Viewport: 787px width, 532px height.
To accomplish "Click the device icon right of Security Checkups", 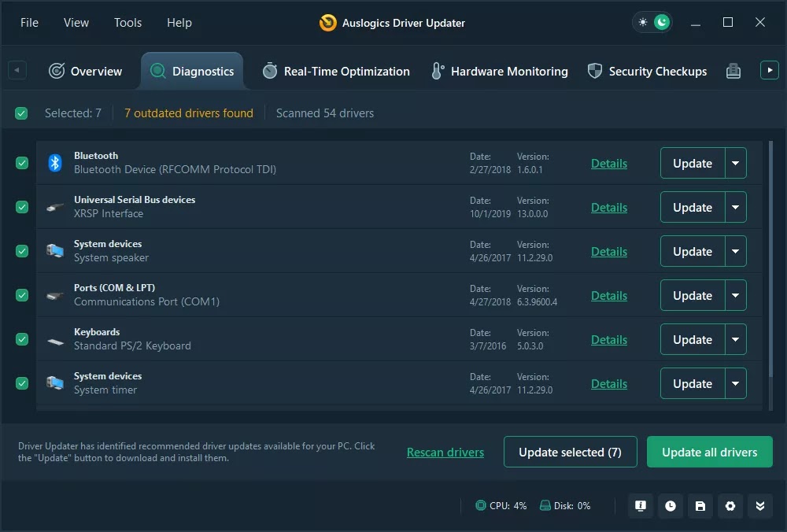I will click(733, 70).
